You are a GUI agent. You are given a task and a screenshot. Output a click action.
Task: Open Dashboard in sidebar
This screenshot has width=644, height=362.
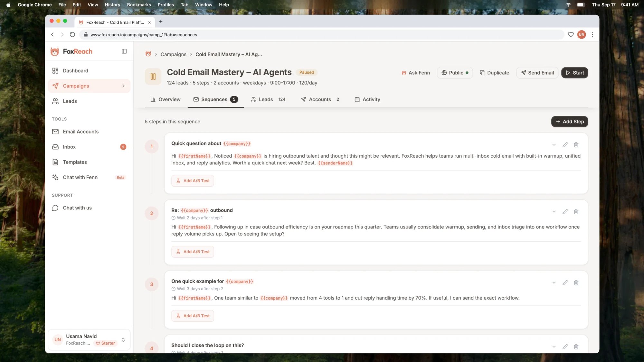click(89, 71)
